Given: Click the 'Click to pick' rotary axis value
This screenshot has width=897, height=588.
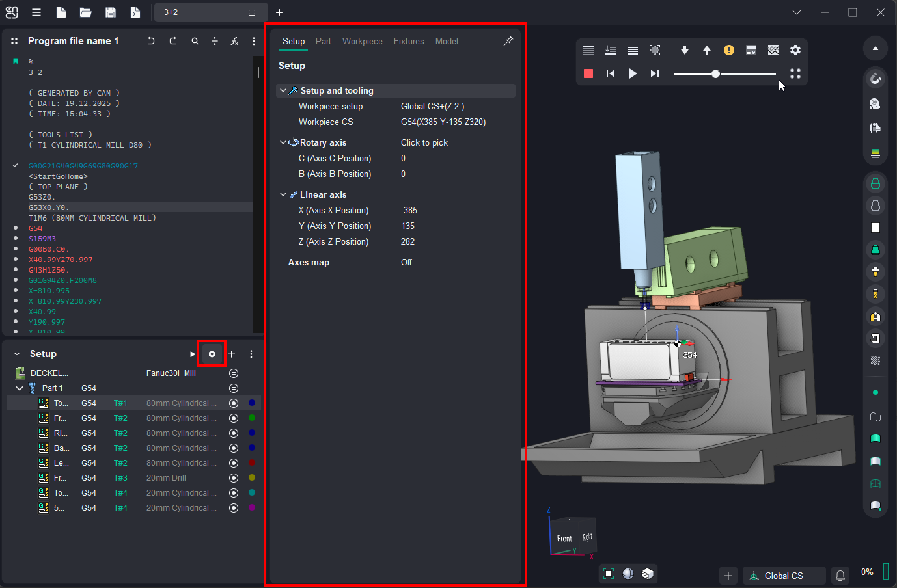Looking at the screenshot, I should [424, 142].
